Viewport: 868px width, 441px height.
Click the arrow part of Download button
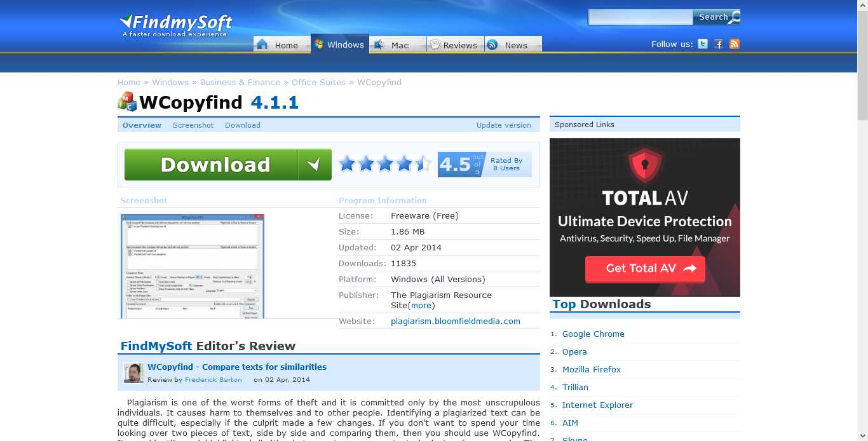coord(315,165)
